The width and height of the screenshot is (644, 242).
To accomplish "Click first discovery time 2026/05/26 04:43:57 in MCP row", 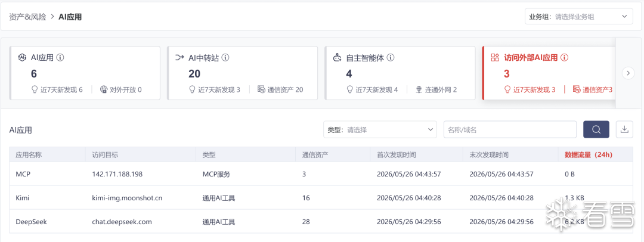I will click(408, 174).
